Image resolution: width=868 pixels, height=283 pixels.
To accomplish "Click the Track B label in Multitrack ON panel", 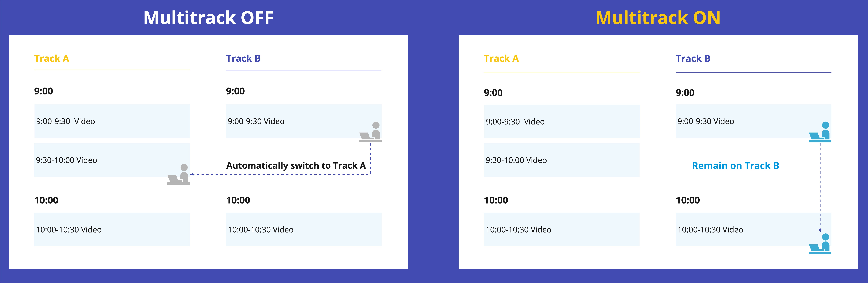I will tap(693, 59).
